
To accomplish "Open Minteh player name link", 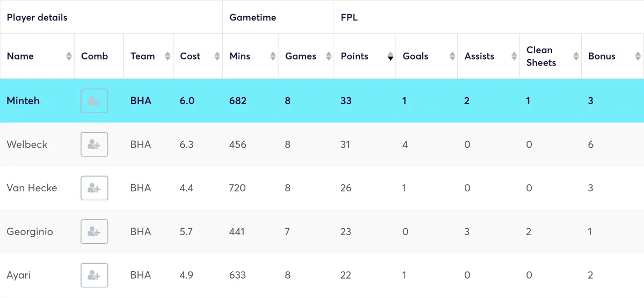I will click(x=23, y=101).
